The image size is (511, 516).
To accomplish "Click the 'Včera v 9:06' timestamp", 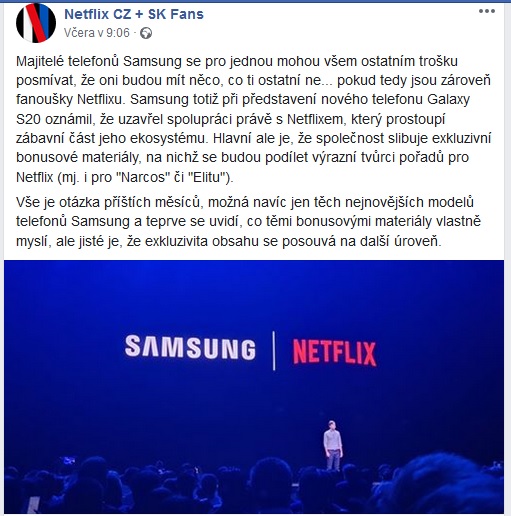I will coord(97,33).
